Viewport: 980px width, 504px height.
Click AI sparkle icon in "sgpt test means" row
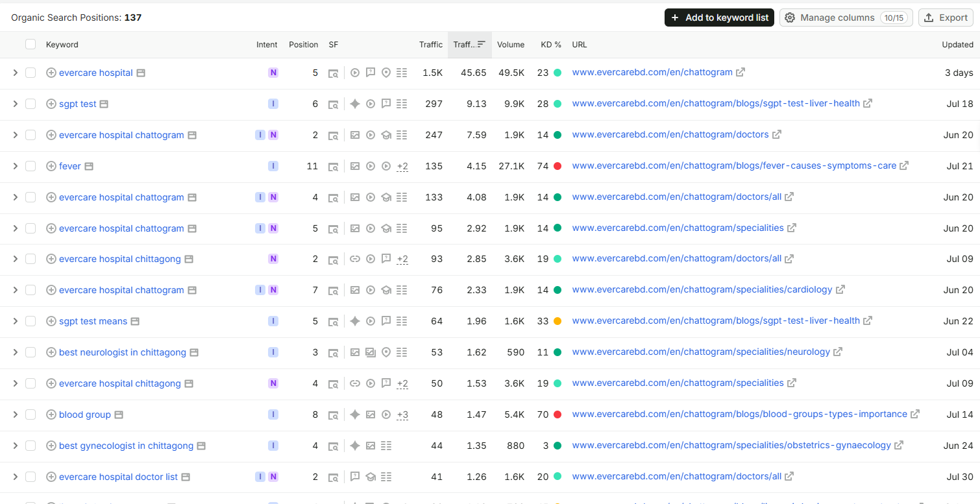[x=355, y=321]
